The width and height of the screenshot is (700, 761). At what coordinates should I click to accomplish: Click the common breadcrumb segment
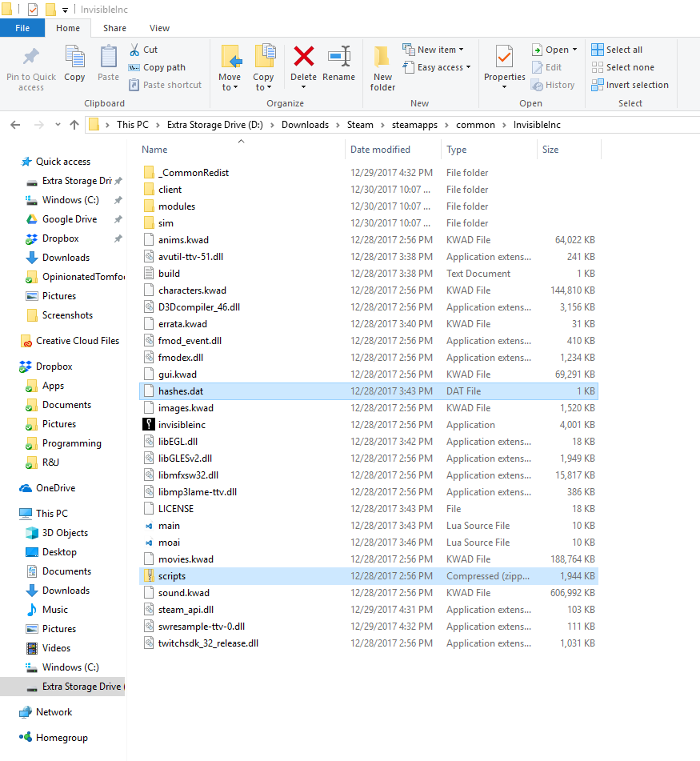[475, 125]
